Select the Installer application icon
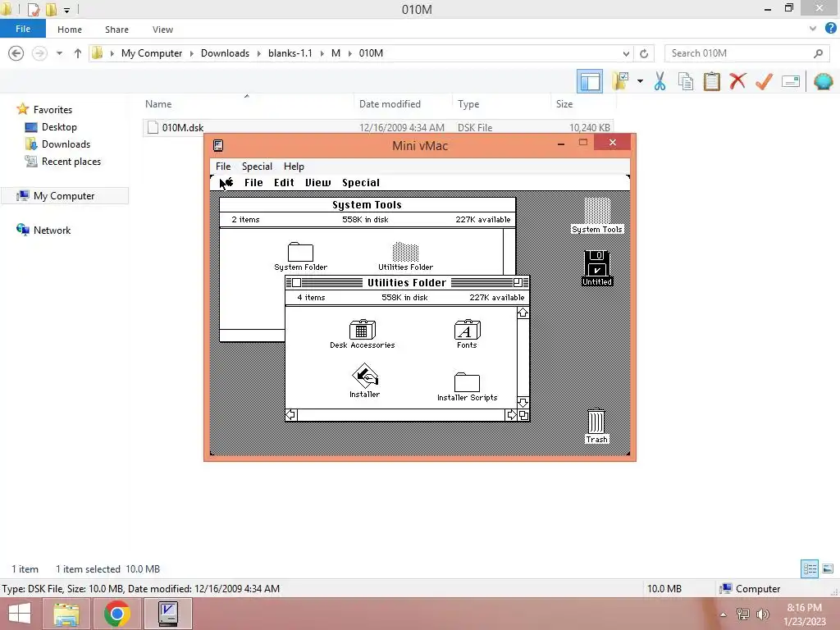This screenshot has height=630, width=840. (365, 376)
